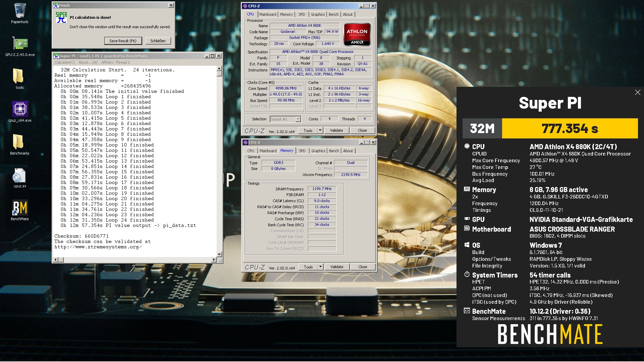The image size is (644, 362).
Task: Expand Tools dropdown arrow in upper CPU-Z
Action: click(320, 130)
